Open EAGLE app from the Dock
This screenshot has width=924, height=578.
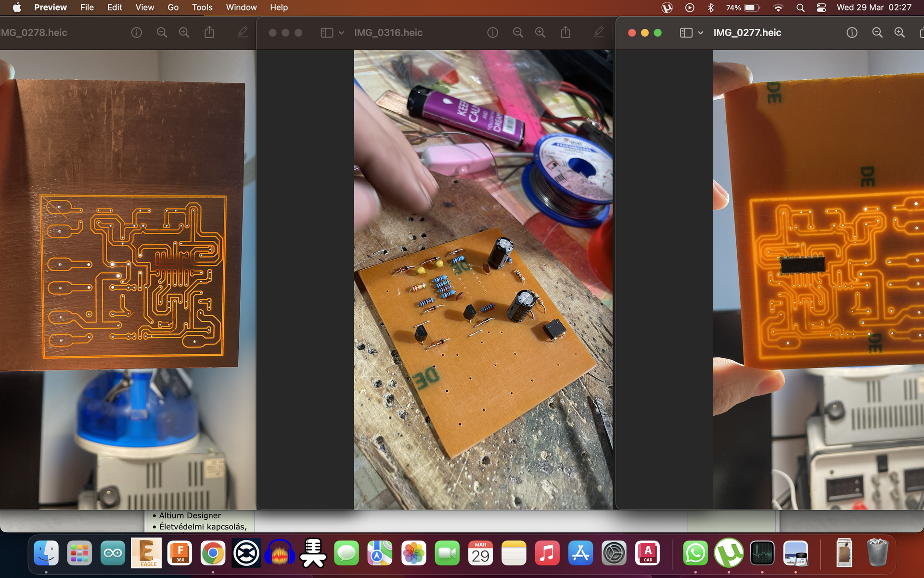pyautogui.click(x=146, y=553)
